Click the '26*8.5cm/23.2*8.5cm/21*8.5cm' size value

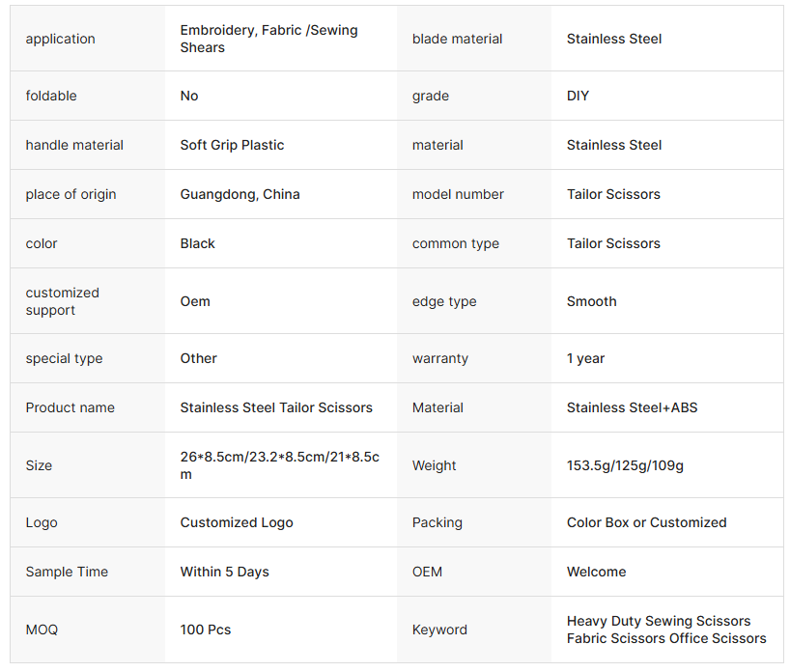tap(280, 465)
